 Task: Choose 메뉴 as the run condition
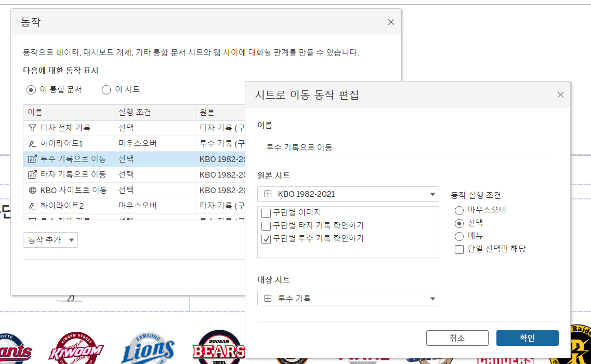(x=459, y=236)
